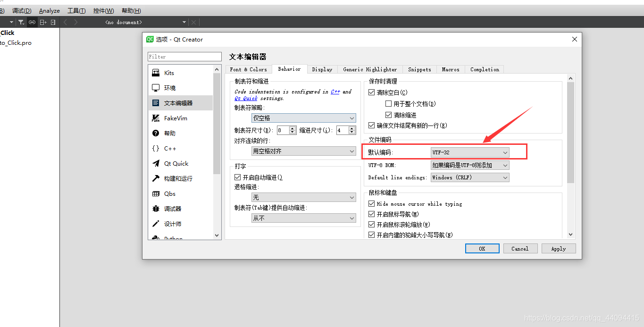
Task: Click the close document X icon in toolbar
Action: 193,22
